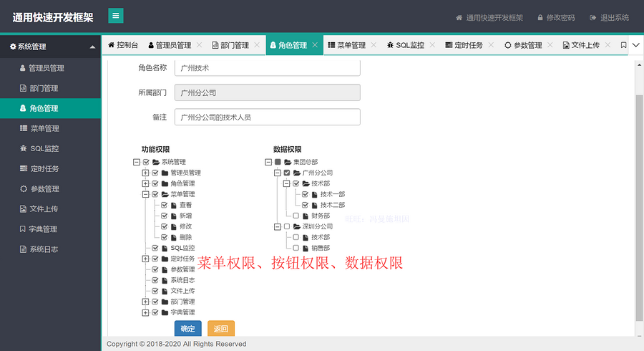Click the tasks icon beside sidebar 定时任务
Image resolution: width=644 pixels, height=351 pixels.
point(24,168)
